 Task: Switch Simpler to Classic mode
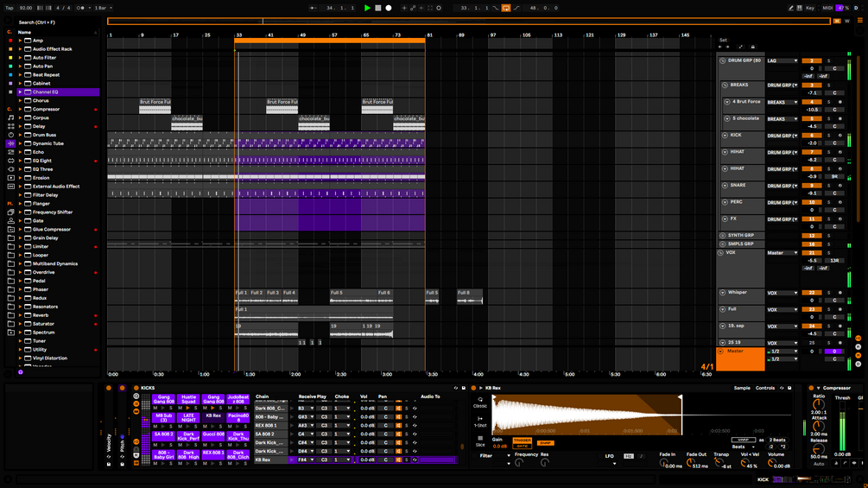pyautogui.click(x=480, y=402)
